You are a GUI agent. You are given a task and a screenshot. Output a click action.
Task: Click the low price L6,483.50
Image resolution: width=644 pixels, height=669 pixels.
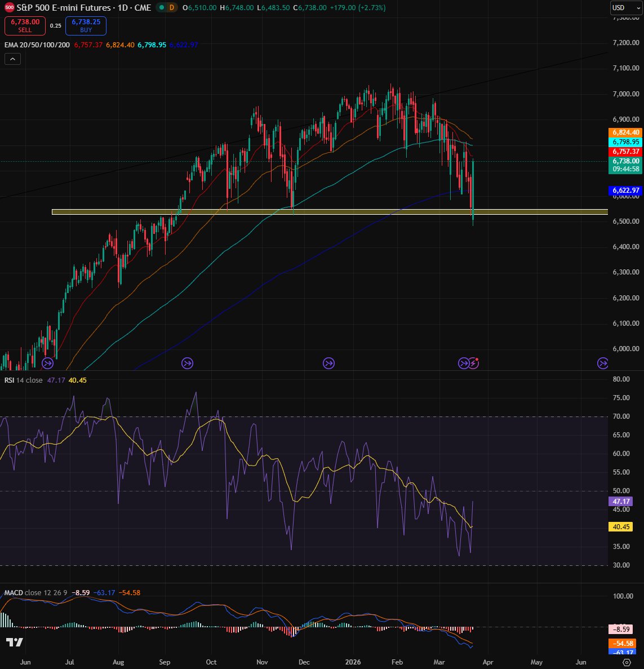pos(273,8)
